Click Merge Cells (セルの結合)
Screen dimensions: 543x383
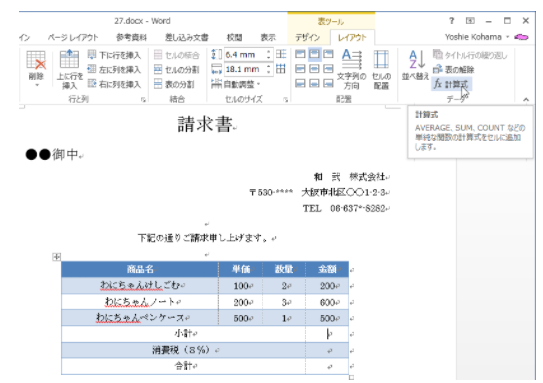click(177, 55)
